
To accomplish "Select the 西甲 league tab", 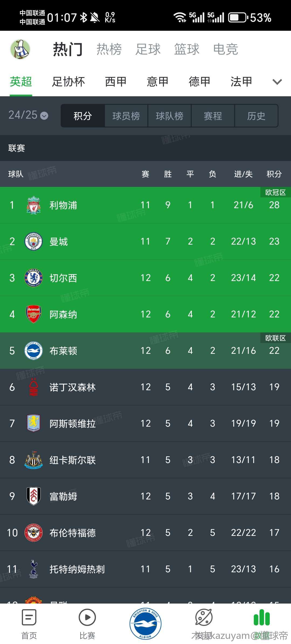I will tap(116, 82).
